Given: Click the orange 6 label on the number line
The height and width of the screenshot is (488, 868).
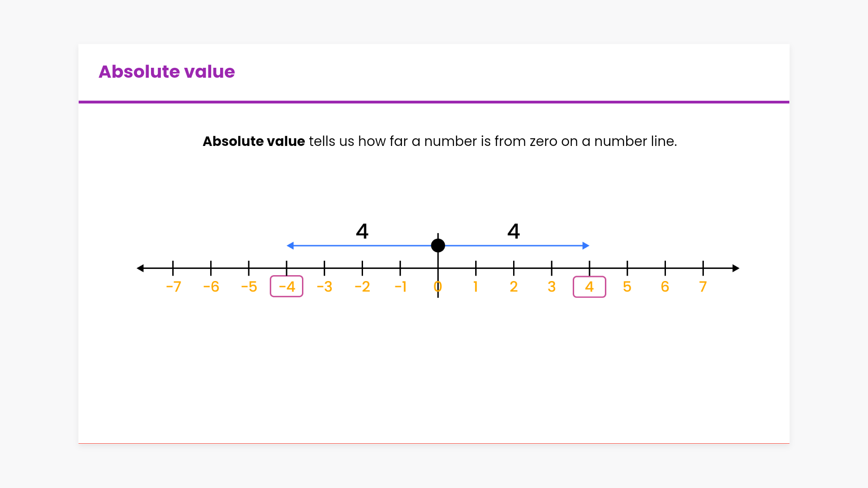Looking at the screenshot, I should 665,287.
